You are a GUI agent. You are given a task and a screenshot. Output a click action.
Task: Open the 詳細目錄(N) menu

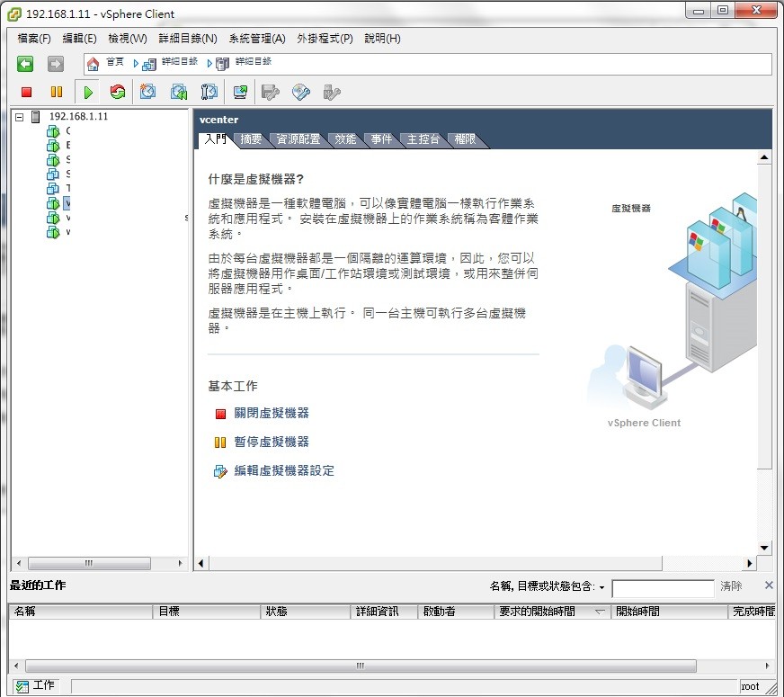click(188, 39)
